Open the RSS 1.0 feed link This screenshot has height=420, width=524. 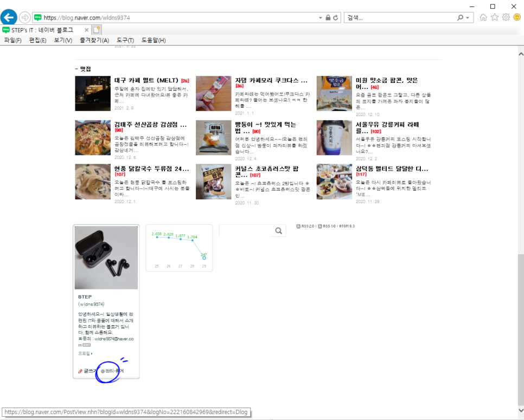[x=327, y=227]
